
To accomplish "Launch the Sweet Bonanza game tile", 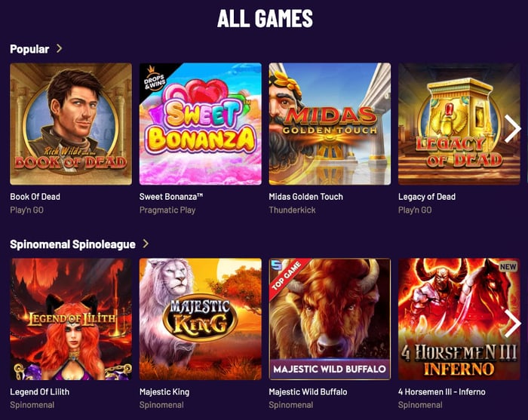I will [x=201, y=124].
